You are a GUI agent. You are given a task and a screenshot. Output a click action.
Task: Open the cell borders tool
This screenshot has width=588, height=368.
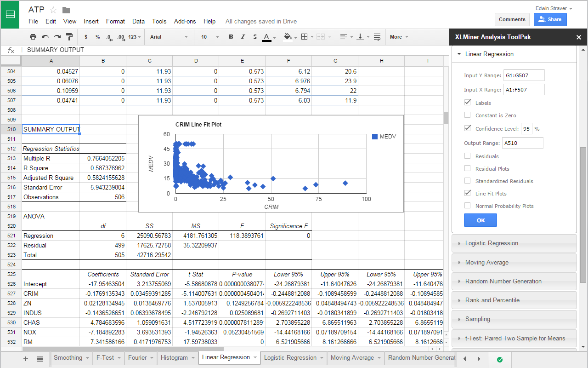[304, 37]
